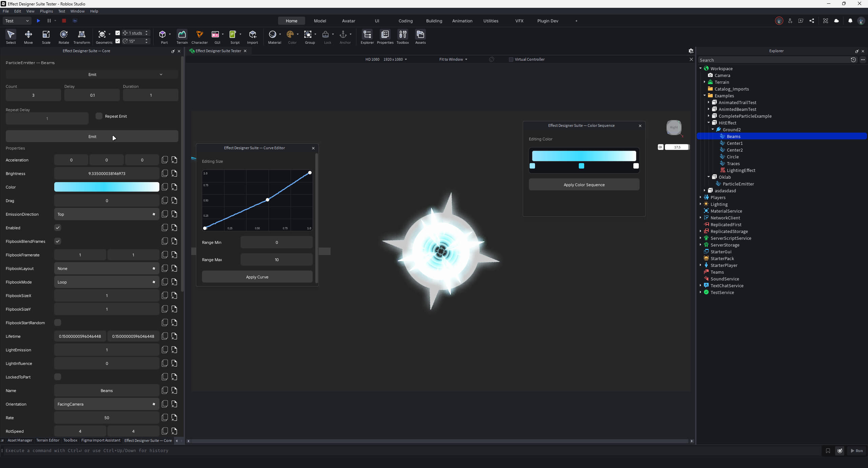Screen dimensions: 868x468
Task: Click Apply Curve
Action: click(257, 277)
